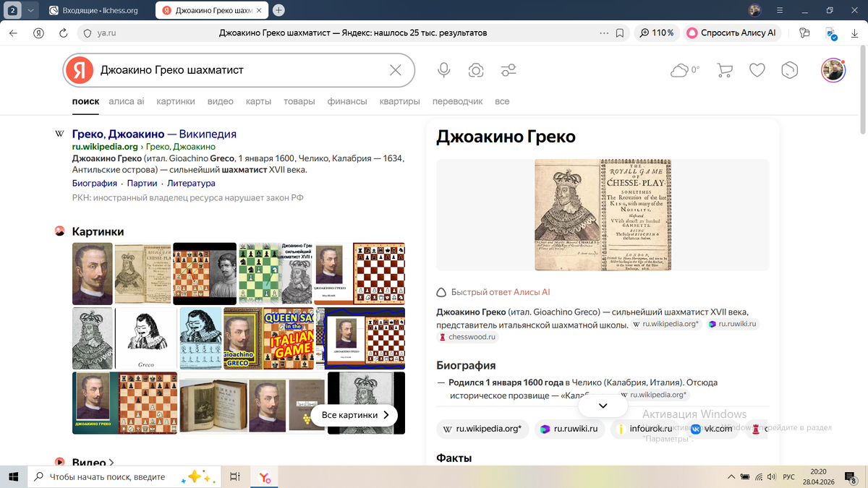This screenshot has height=488, width=868.
Task: Open the hexagon services icon
Action: 790,70
